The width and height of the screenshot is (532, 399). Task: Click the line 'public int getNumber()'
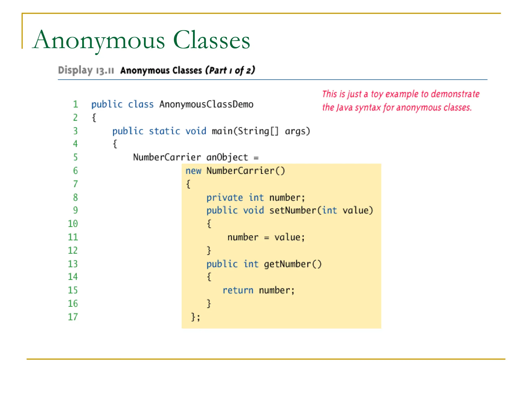(264, 264)
